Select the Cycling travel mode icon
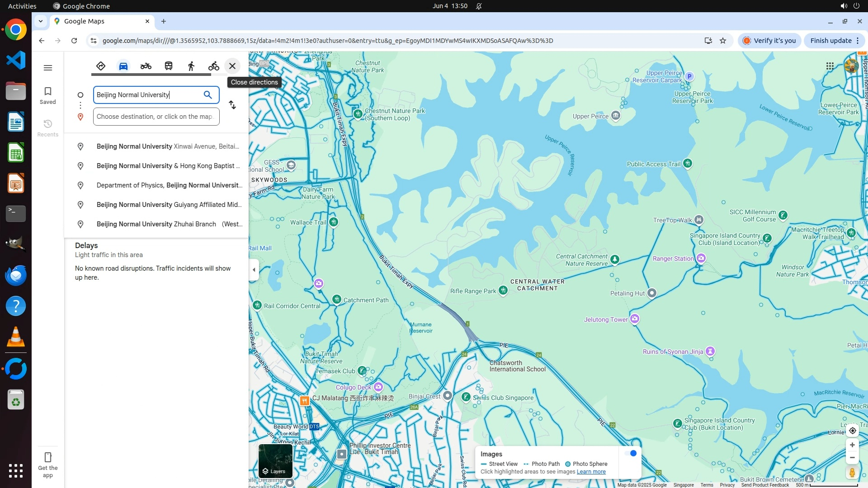Screen dimensions: 868x488 [x=213, y=66]
